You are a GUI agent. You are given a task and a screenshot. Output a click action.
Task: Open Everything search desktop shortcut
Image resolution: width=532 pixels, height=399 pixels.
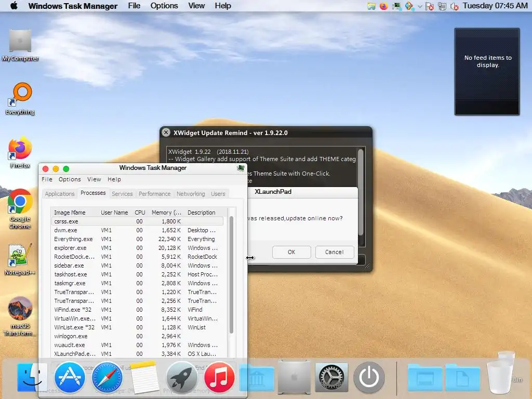click(x=20, y=99)
